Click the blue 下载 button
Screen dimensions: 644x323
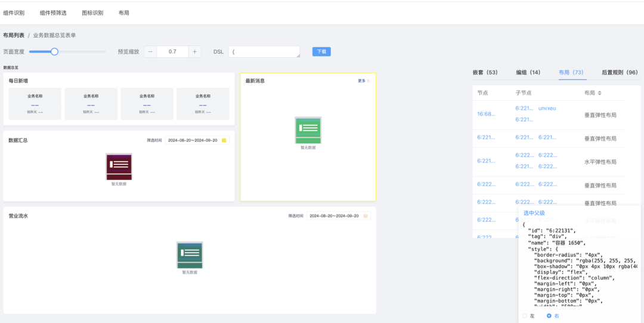click(321, 52)
